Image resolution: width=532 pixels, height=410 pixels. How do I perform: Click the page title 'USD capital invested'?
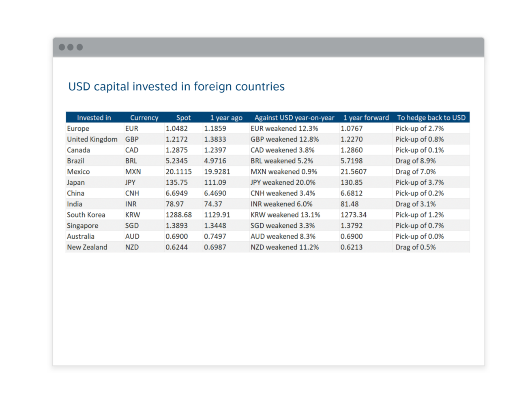tap(176, 86)
